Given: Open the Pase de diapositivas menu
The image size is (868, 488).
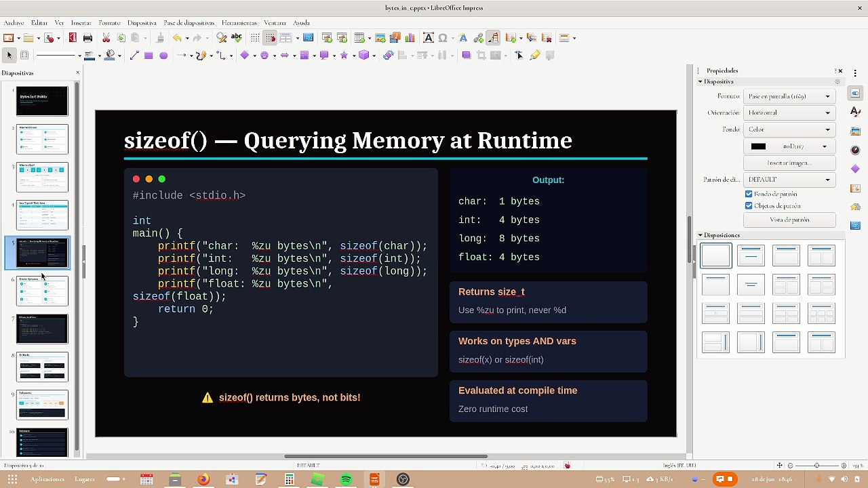Looking at the screenshot, I should pos(189,22).
